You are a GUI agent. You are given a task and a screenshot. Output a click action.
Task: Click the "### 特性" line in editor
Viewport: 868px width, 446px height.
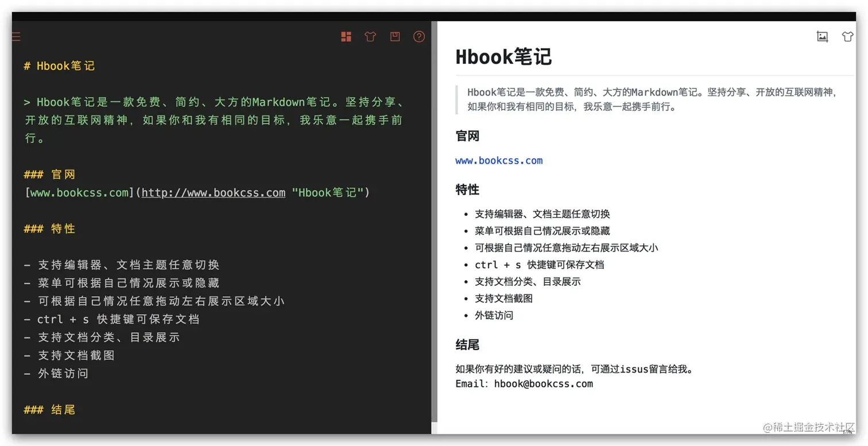pos(49,229)
